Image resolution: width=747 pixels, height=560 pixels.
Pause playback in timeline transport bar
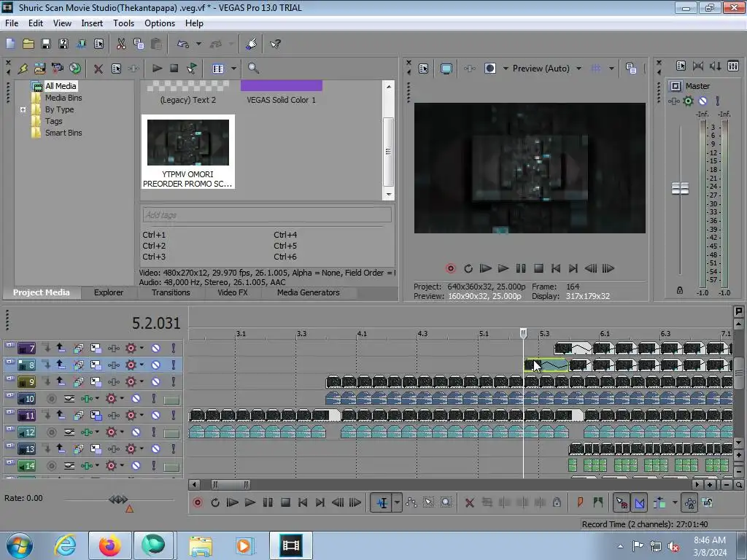pyautogui.click(x=268, y=502)
